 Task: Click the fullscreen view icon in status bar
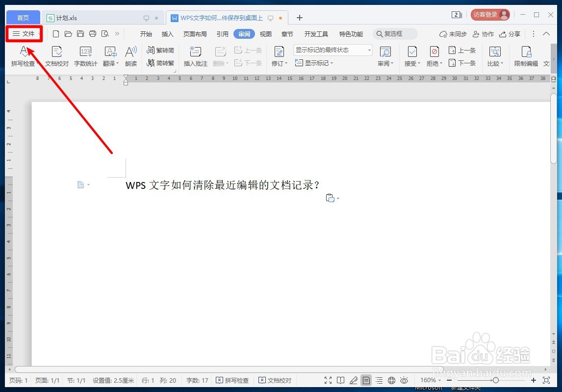click(328, 380)
